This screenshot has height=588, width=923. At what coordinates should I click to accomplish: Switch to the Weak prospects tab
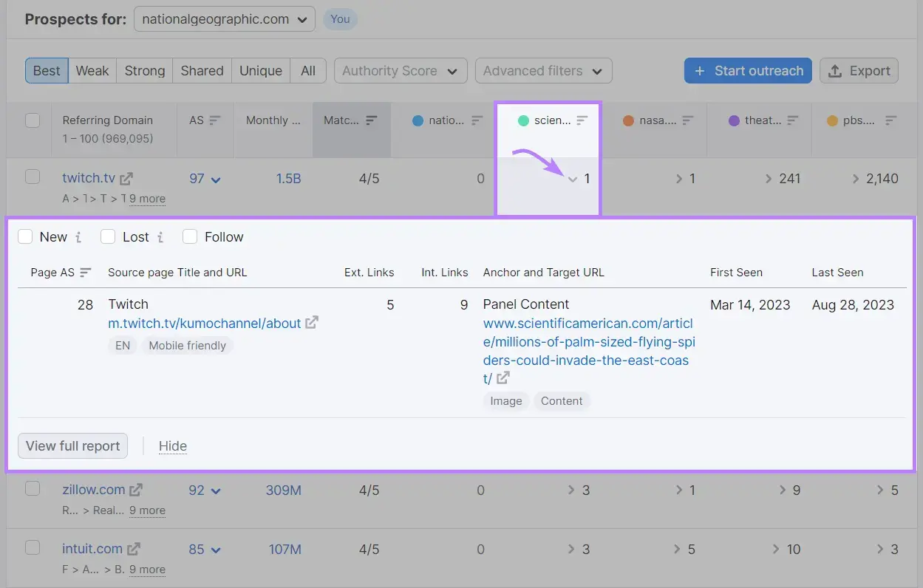pos(92,70)
